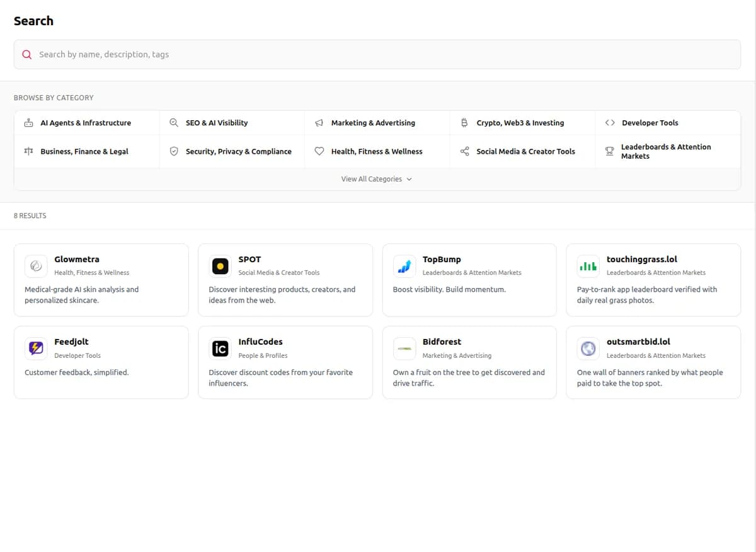Click the outsmartbid.lol globe logo
This screenshot has height=552, width=756.
588,348
